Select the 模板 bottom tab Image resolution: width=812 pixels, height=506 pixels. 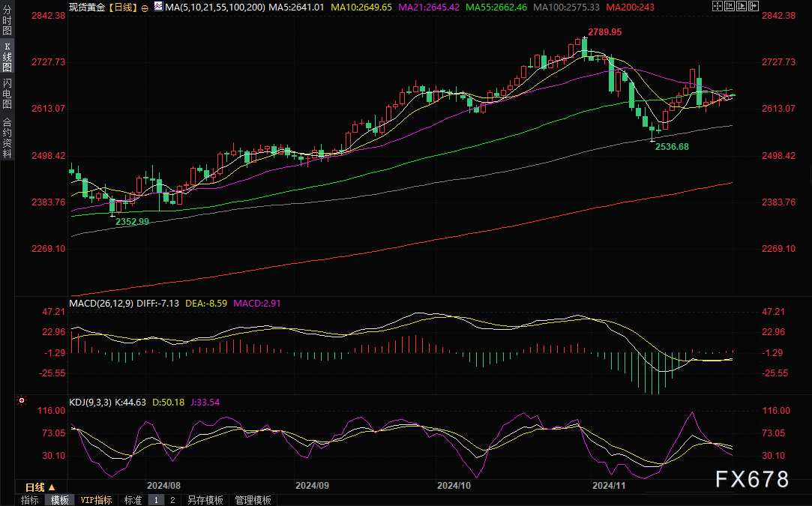click(x=59, y=500)
